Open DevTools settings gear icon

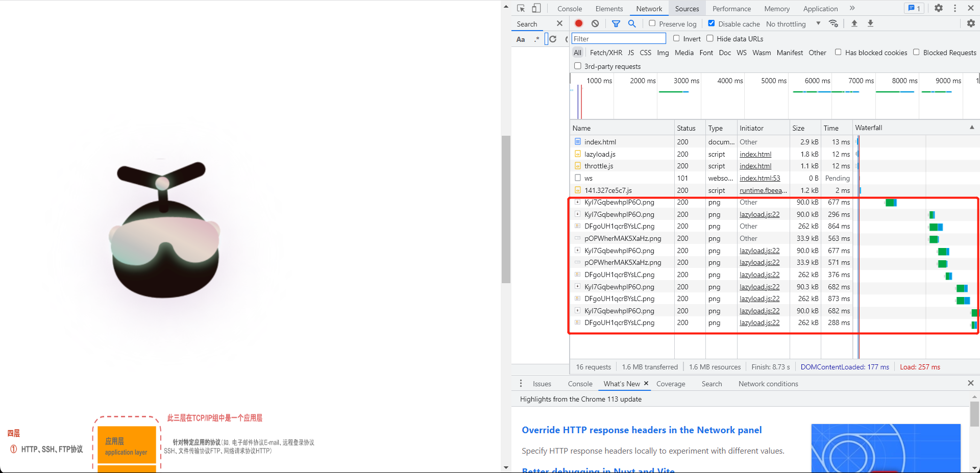pyautogui.click(x=938, y=8)
